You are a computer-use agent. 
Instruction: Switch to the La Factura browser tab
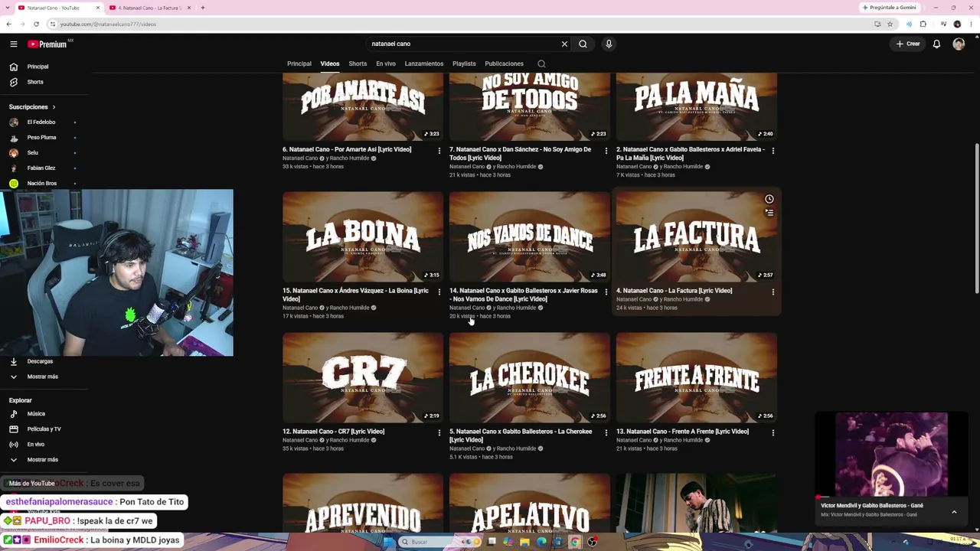pos(149,8)
